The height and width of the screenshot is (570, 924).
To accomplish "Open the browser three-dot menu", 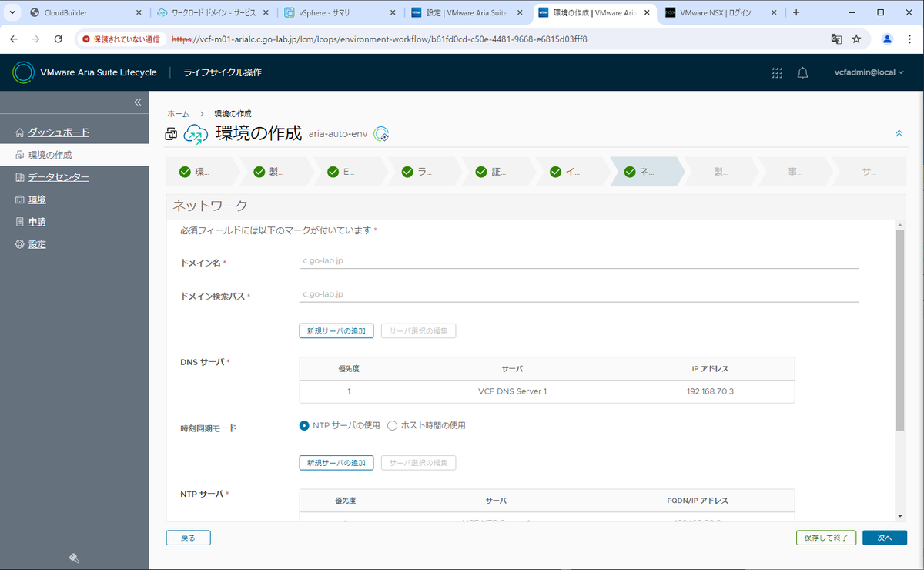I will pyautogui.click(x=909, y=39).
